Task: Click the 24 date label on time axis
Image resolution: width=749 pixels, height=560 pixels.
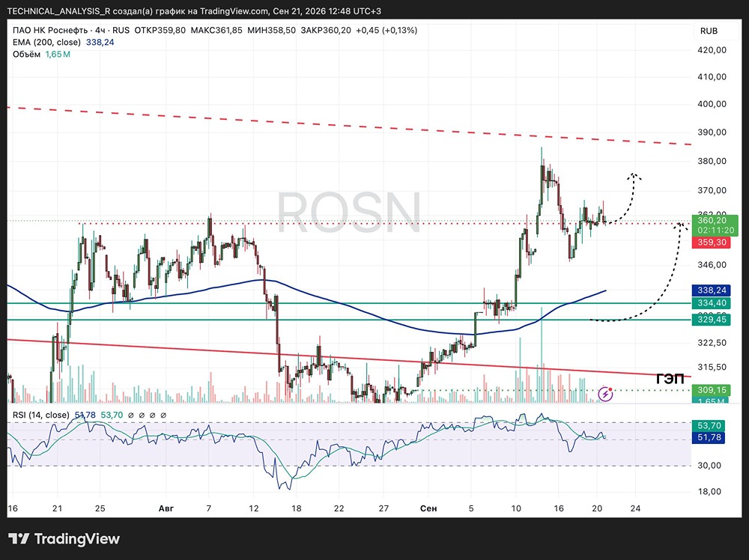Action: pos(635,508)
